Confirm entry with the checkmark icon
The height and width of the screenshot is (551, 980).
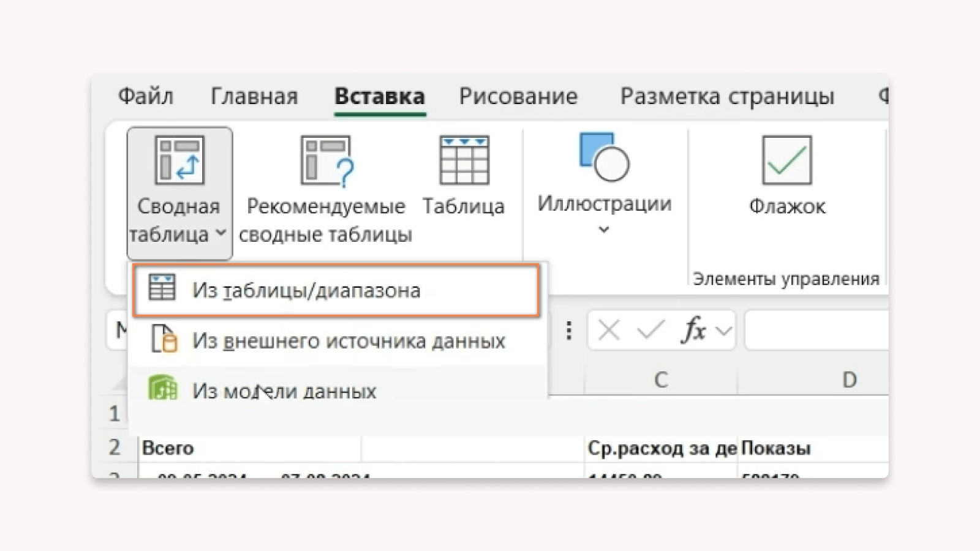[x=650, y=331]
